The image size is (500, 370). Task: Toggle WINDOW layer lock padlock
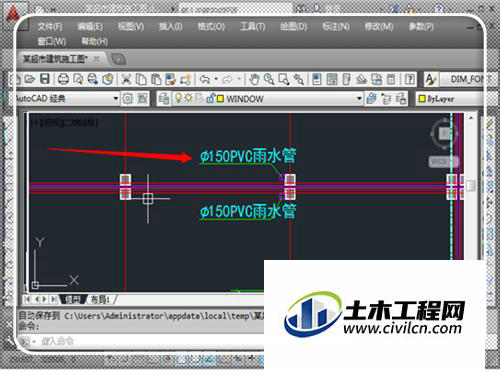coord(210,98)
